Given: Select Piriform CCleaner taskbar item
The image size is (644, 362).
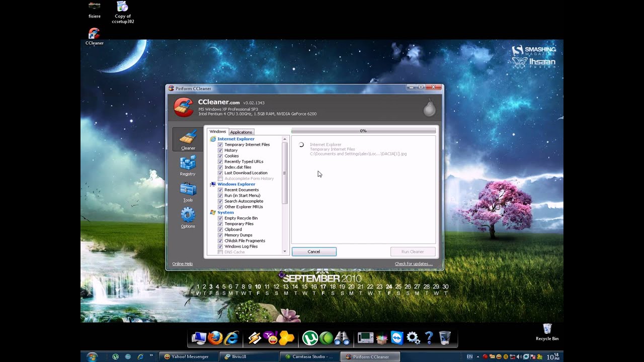Looking at the screenshot, I should tap(371, 356).
